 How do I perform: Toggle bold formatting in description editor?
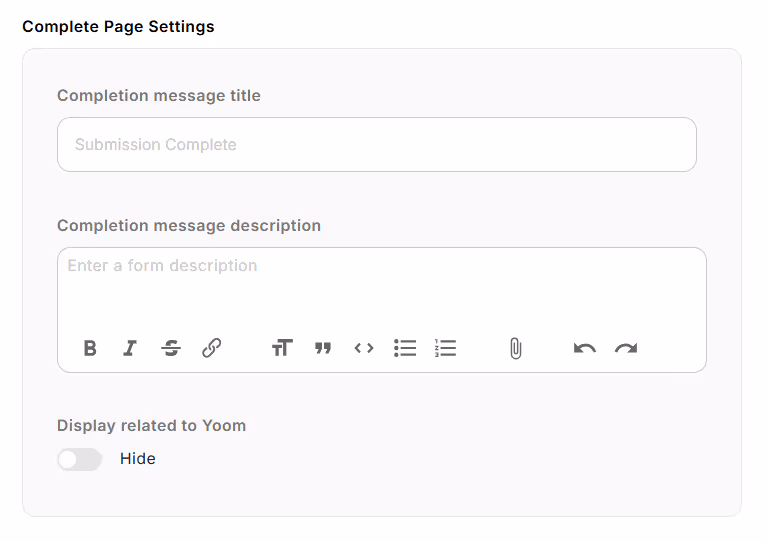(90, 348)
